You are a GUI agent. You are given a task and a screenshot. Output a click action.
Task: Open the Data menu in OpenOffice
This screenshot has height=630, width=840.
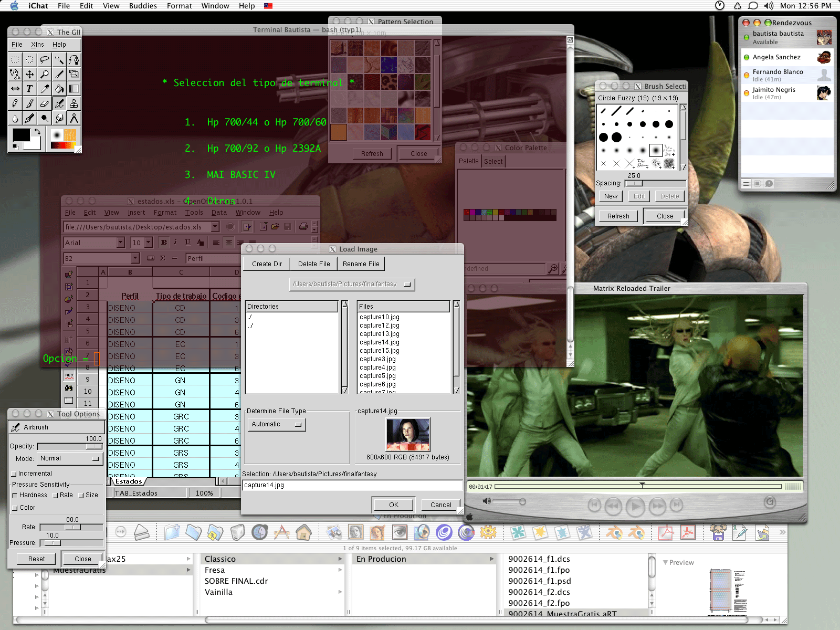point(219,213)
